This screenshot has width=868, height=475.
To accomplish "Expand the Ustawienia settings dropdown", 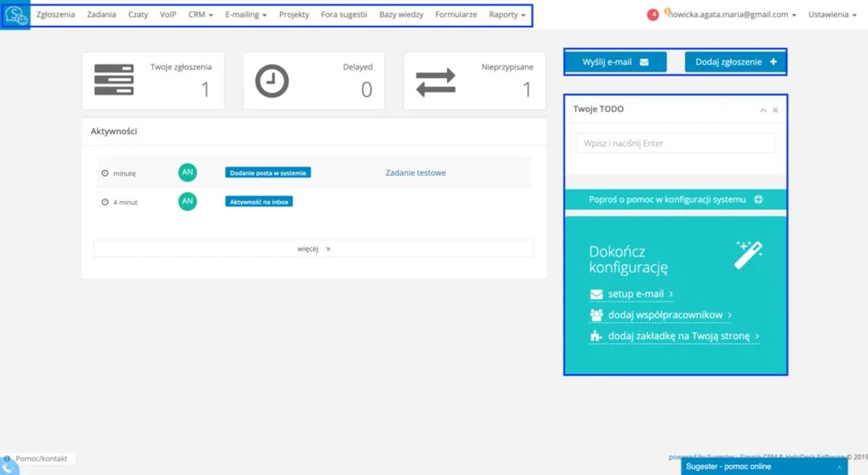I will (x=833, y=14).
